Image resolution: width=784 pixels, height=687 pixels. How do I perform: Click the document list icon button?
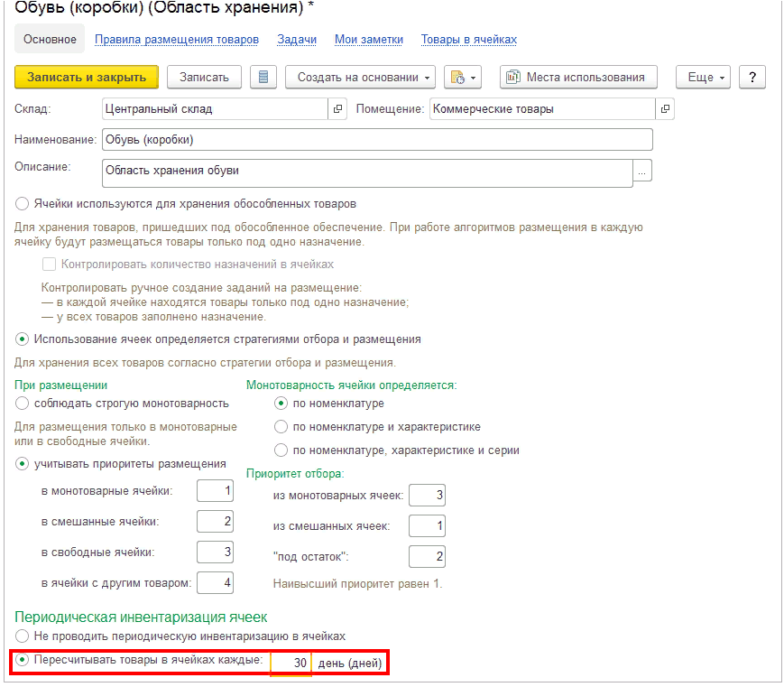263,77
